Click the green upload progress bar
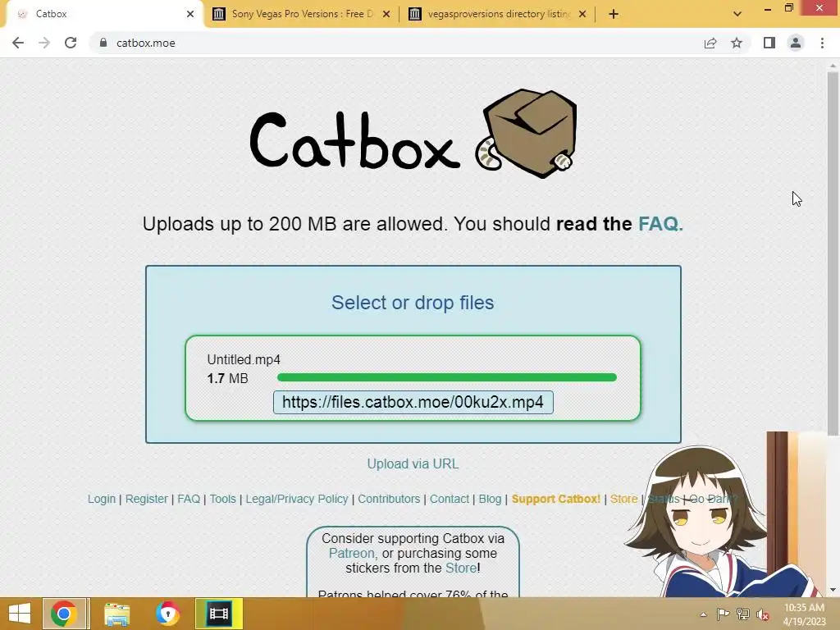Viewport: 840px width, 630px height. 447,377
